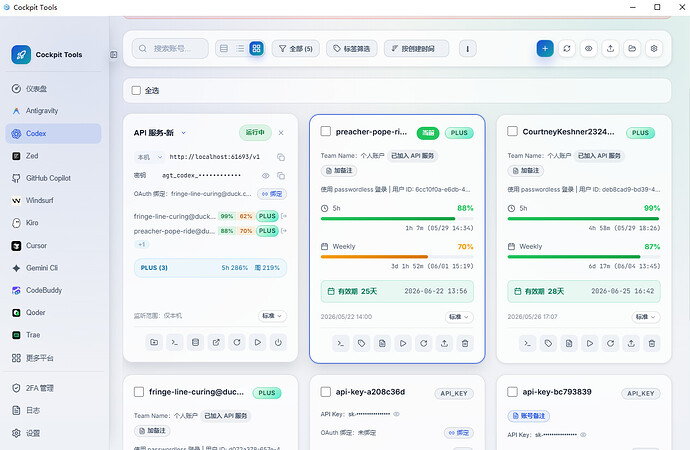Toggle the toolbar eye privacy icon
Viewport: 690px width, 450px height.
[x=588, y=48]
